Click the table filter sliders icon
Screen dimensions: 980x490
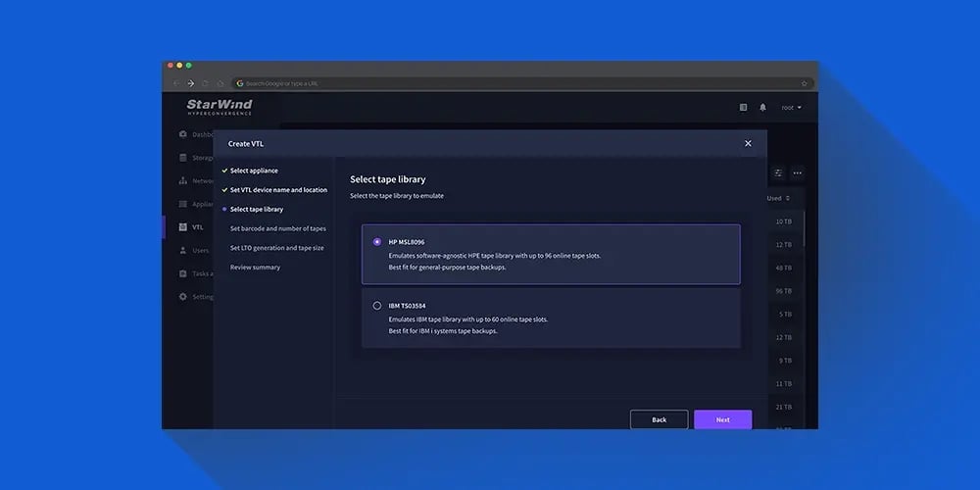click(778, 173)
